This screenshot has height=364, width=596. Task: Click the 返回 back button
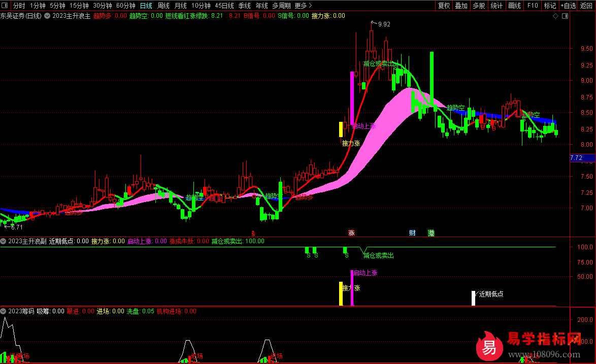[x=587, y=6]
